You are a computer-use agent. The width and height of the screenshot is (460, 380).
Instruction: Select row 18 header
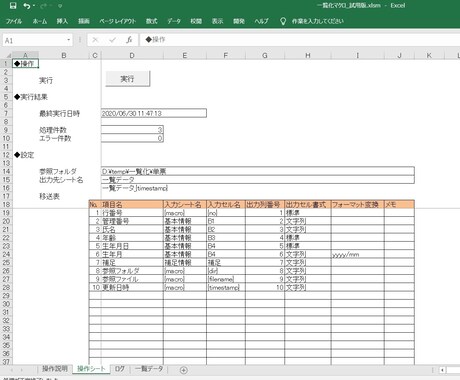pos(6,204)
